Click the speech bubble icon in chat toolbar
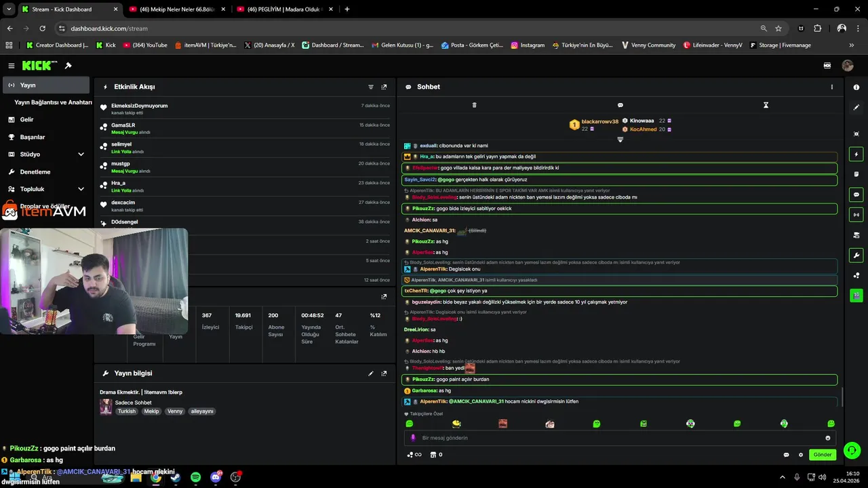 620,105
